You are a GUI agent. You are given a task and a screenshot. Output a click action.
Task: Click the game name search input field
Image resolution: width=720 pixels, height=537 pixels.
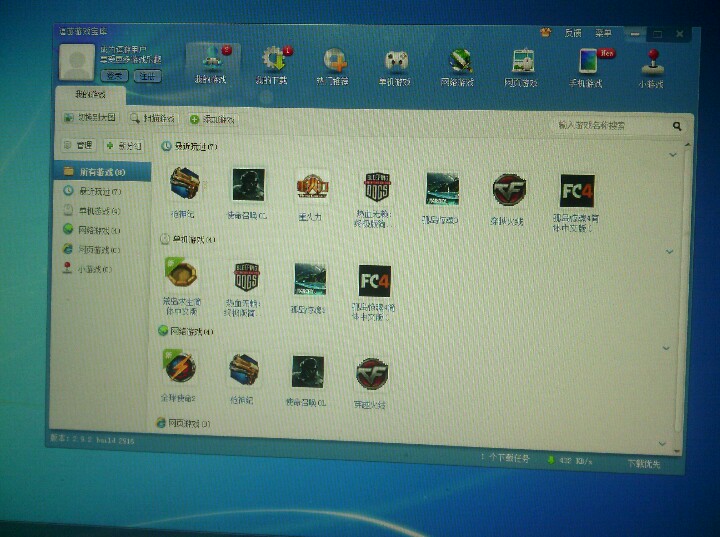(x=610, y=127)
